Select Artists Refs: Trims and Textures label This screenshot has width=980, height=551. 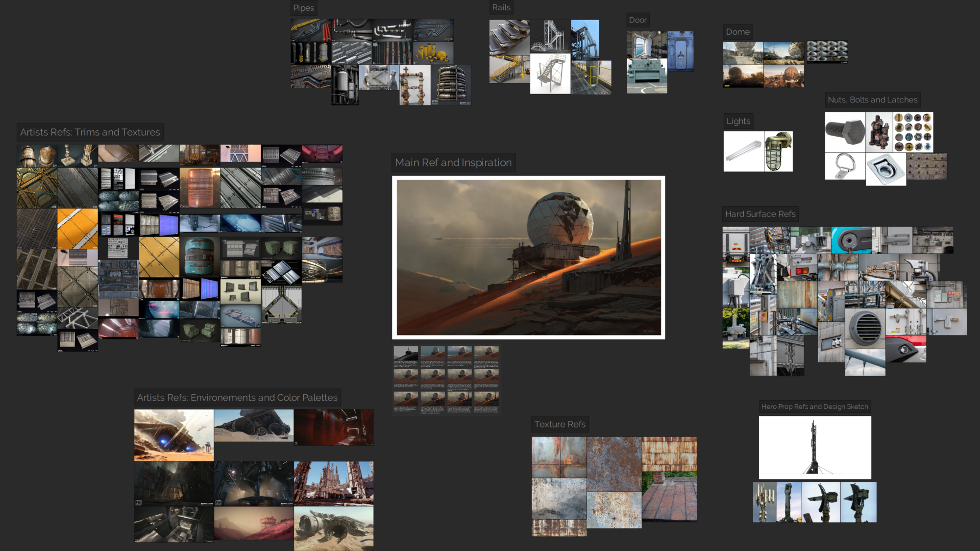point(90,132)
